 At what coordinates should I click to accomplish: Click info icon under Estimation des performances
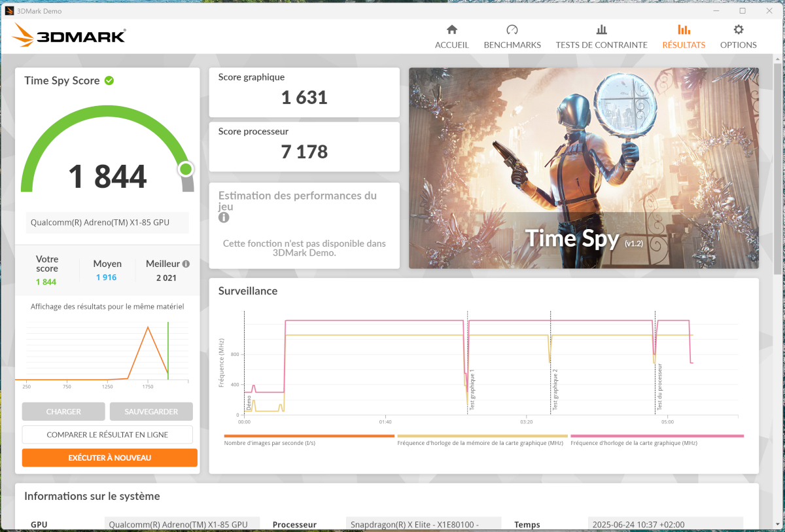pyautogui.click(x=224, y=217)
